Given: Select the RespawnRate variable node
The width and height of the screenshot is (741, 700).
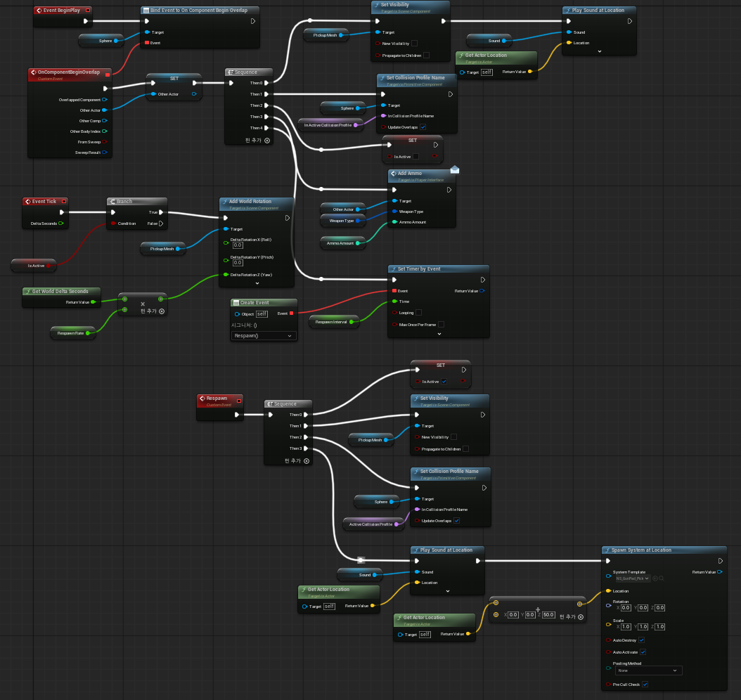Looking at the screenshot, I should click(73, 333).
